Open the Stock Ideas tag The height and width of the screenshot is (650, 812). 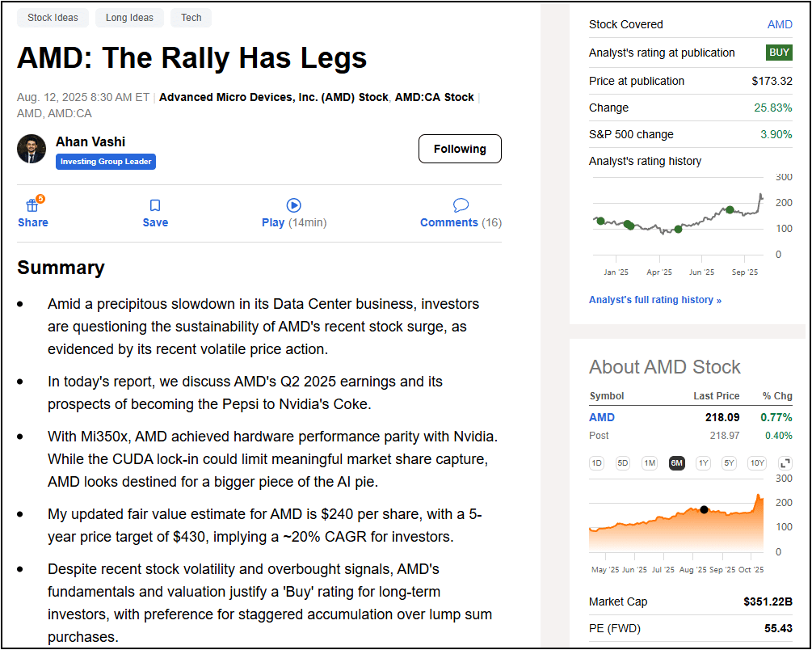[x=52, y=18]
